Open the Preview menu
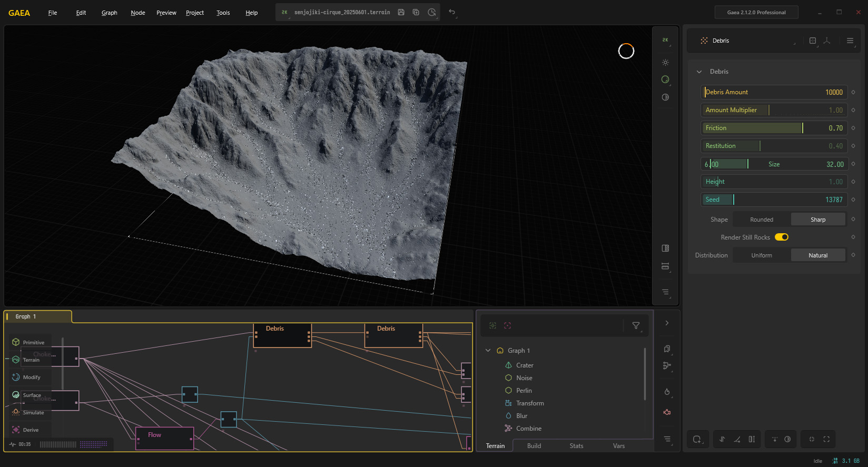The width and height of the screenshot is (868, 467). point(166,13)
